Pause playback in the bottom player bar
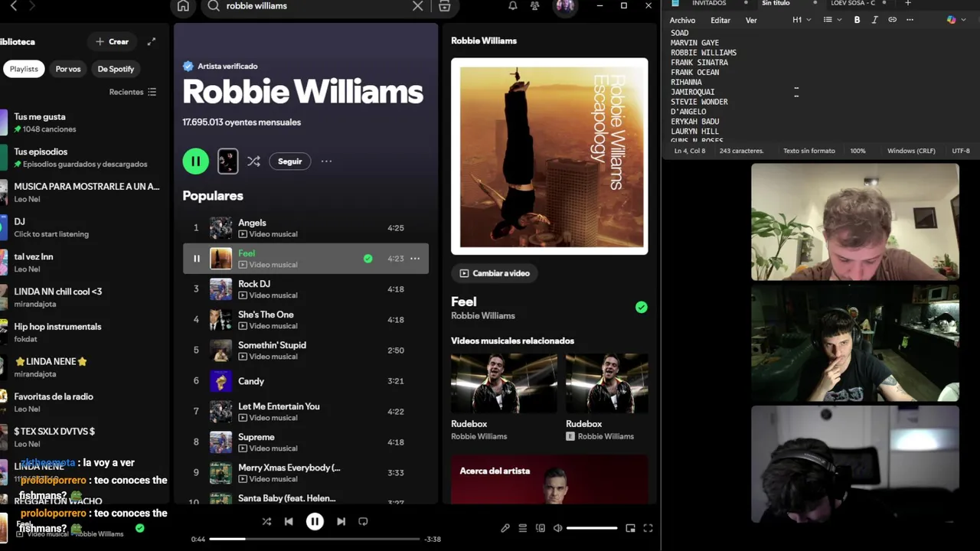The width and height of the screenshot is (980, 551). click(x=315, y=521)
